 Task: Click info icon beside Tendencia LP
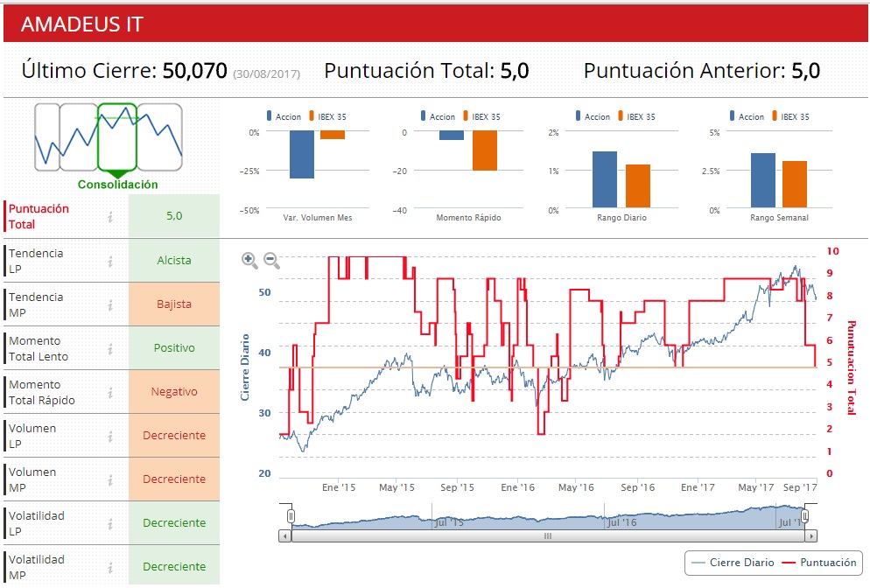(110, 261)
